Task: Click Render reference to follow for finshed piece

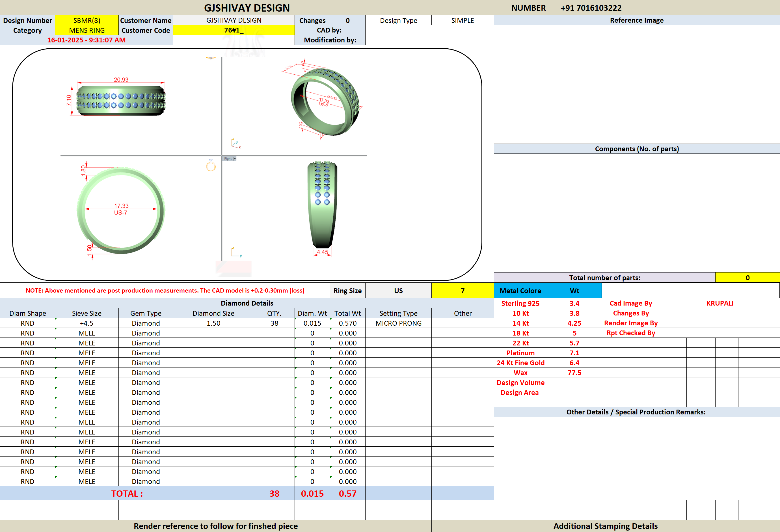Action: [215, 526]
